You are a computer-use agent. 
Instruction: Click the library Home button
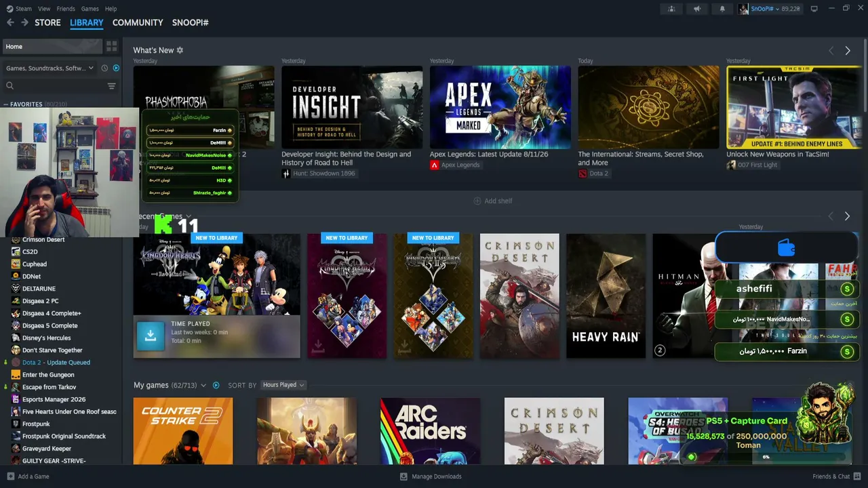(x=52, y=47)
